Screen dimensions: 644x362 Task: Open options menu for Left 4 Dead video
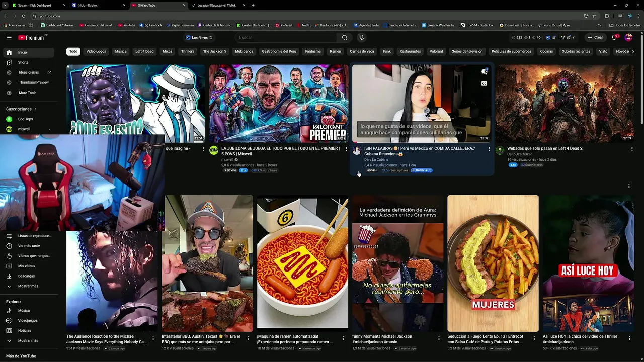632,149
